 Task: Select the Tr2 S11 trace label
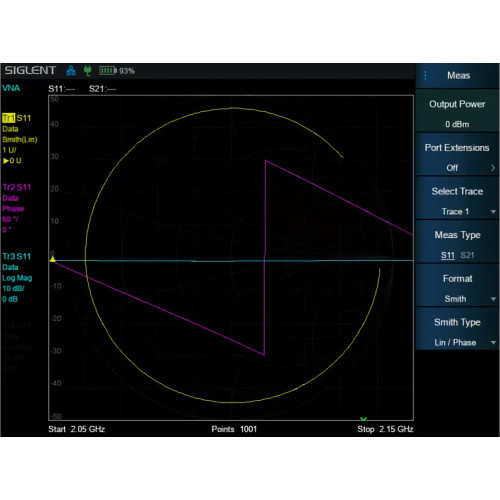17,187
